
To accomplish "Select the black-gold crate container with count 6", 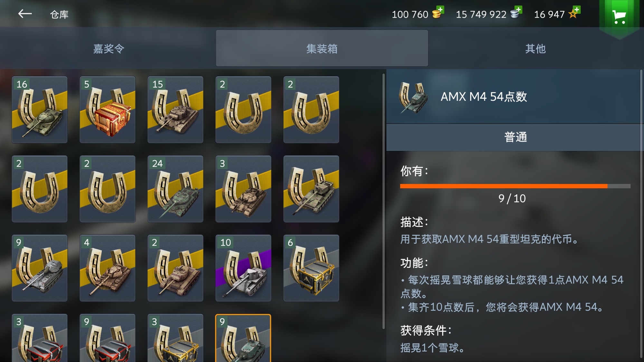I will [311, 268].
